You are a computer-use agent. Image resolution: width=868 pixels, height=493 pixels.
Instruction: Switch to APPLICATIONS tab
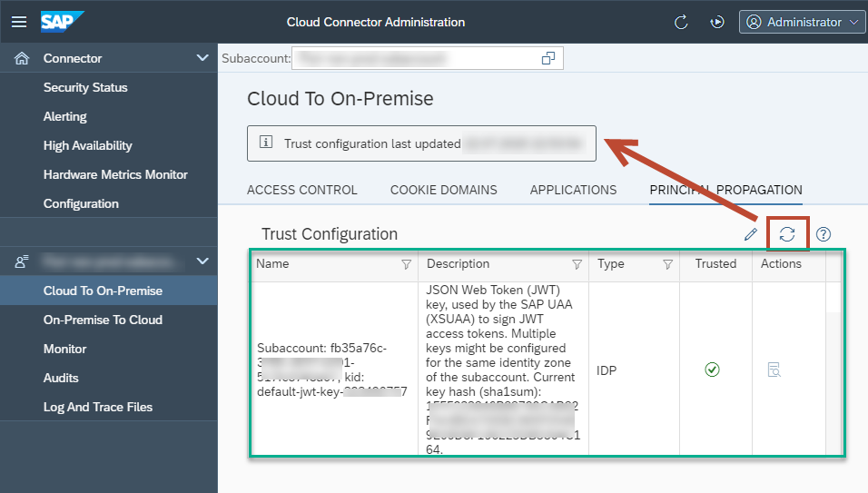pos(573,190)
